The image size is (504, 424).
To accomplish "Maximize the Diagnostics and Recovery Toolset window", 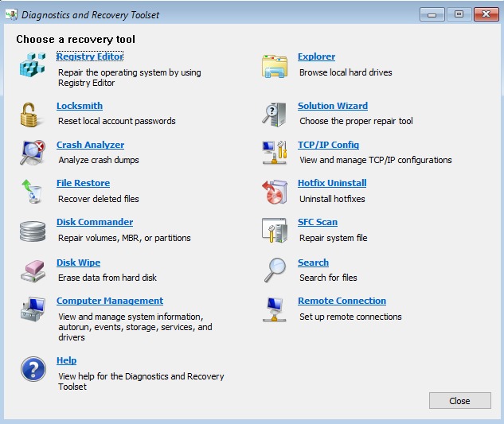I will tap(459, 14).
